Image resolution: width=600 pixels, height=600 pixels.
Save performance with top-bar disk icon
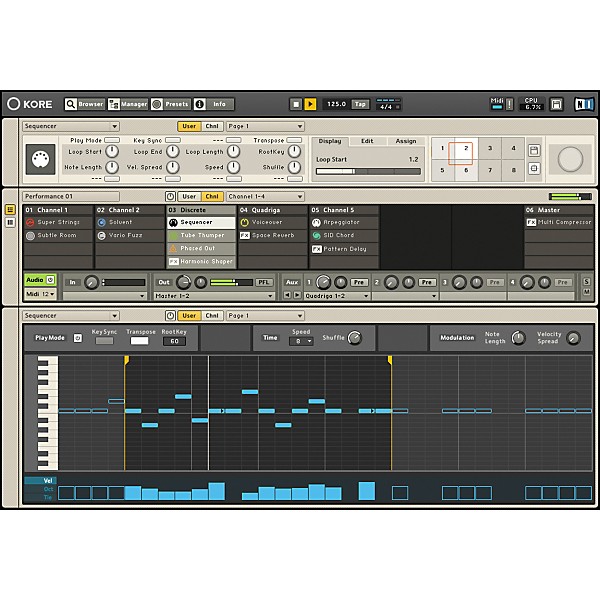click(556, 104)
